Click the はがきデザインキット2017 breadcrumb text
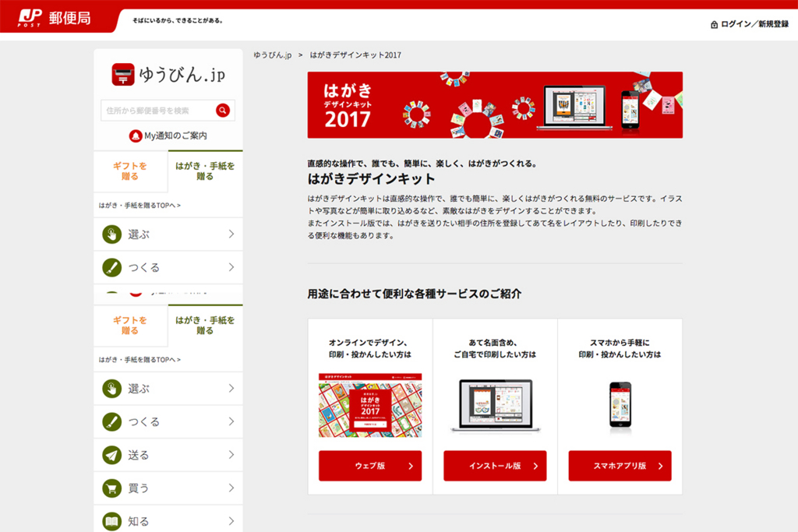 355,55
